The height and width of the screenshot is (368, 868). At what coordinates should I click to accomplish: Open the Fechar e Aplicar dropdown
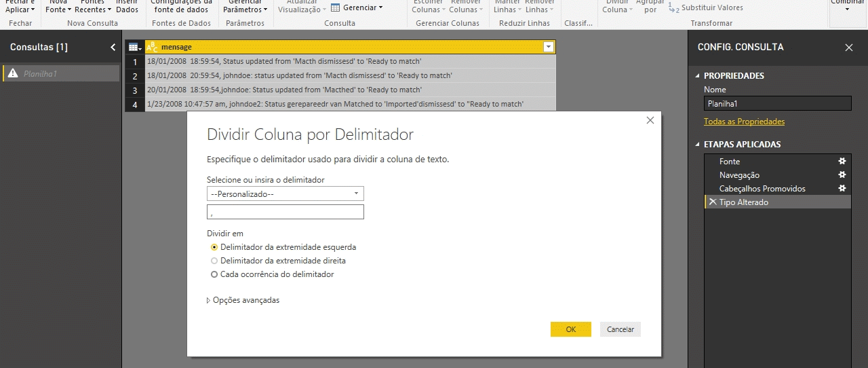(x=20, y=7)
